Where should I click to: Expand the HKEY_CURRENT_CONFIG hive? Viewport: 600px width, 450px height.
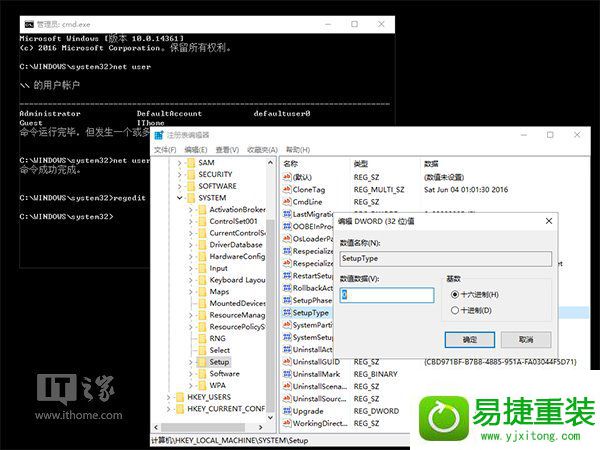click(168, 409)
